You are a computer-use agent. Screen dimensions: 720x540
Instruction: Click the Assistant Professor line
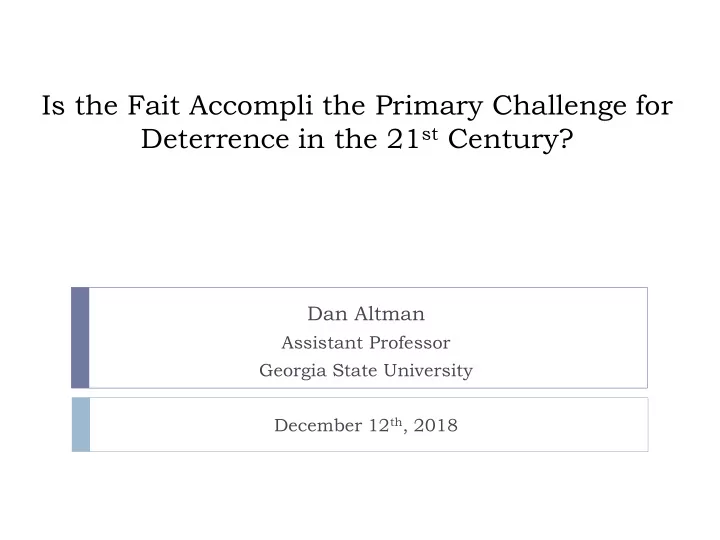(x=366, y=343)
